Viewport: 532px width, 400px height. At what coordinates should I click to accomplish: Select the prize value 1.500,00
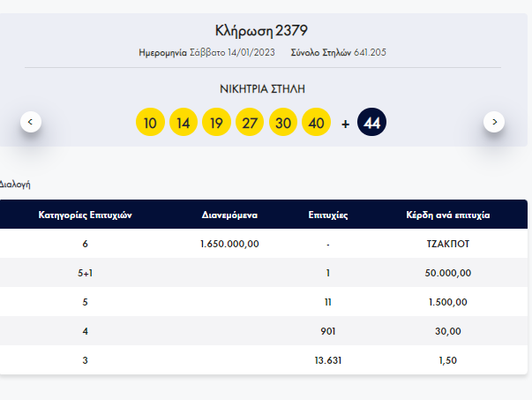pos(448,302)
